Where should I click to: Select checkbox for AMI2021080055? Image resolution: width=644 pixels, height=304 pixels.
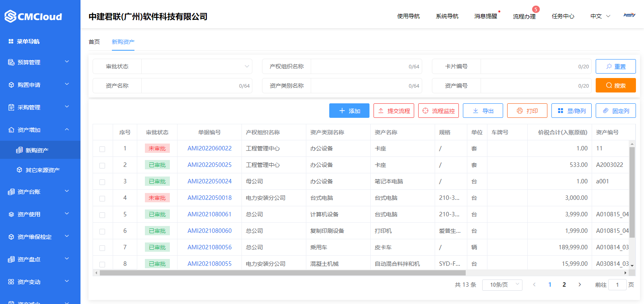pos(102,265)
